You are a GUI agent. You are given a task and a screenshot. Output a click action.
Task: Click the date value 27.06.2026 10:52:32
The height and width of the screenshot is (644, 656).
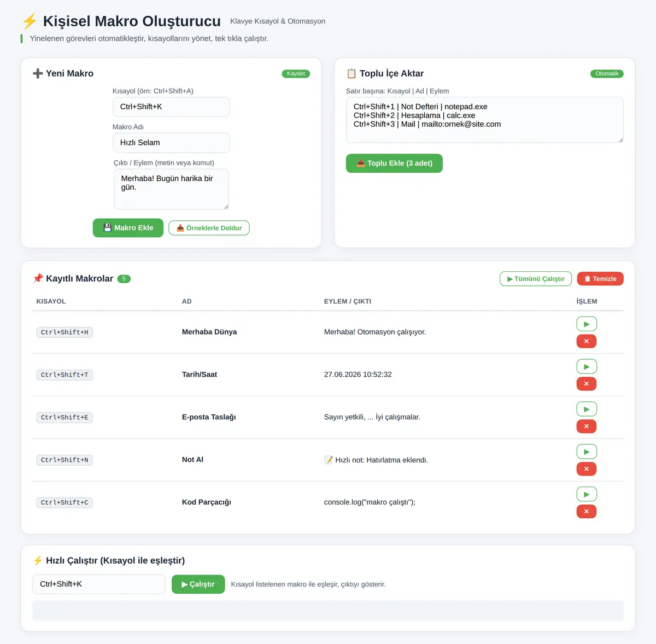click(358, 374)
